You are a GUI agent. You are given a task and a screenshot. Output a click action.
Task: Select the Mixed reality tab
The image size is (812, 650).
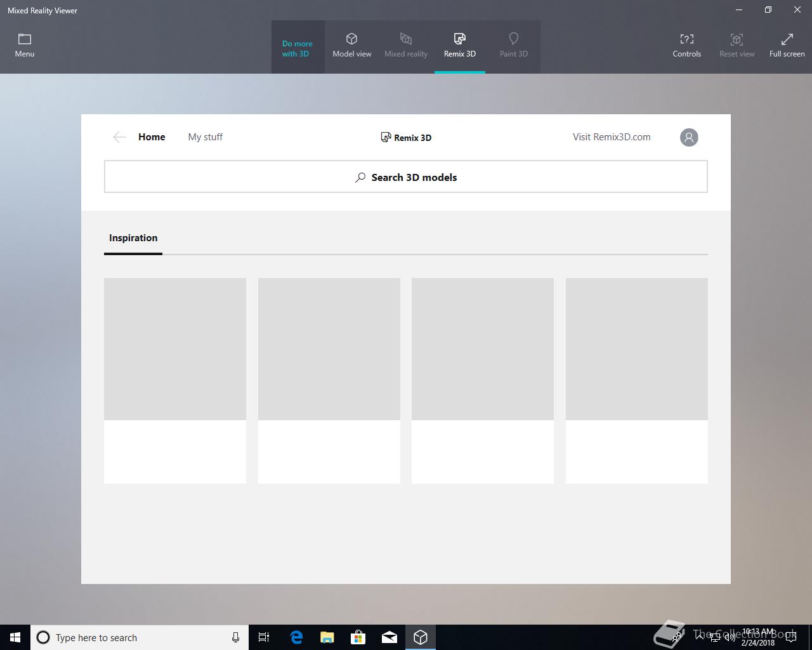point(406,46)
